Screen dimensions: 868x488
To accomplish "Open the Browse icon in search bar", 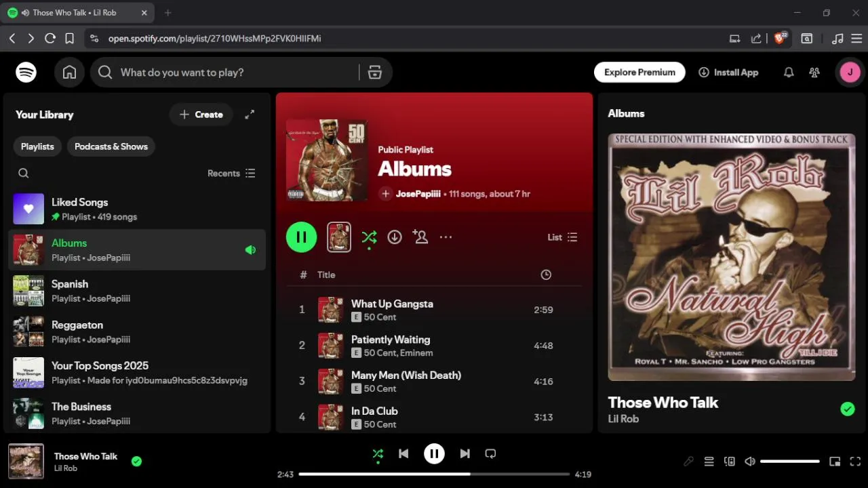I will click(375, 73).
